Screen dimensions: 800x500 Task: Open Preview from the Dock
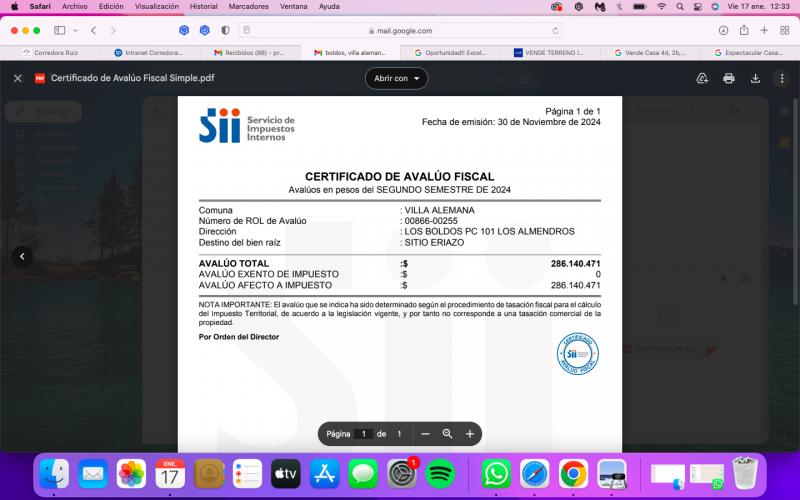612,474
